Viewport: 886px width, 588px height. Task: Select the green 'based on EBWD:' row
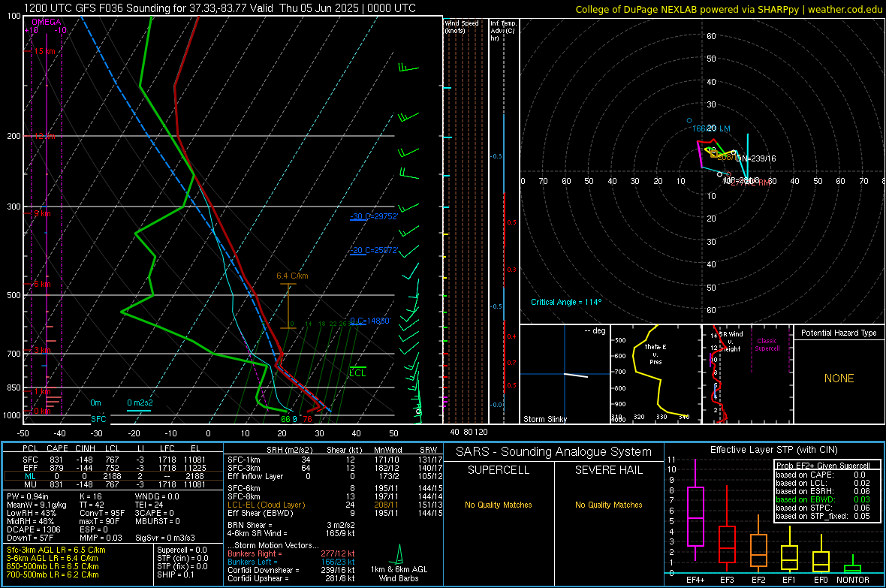click(x=823, y=499)
